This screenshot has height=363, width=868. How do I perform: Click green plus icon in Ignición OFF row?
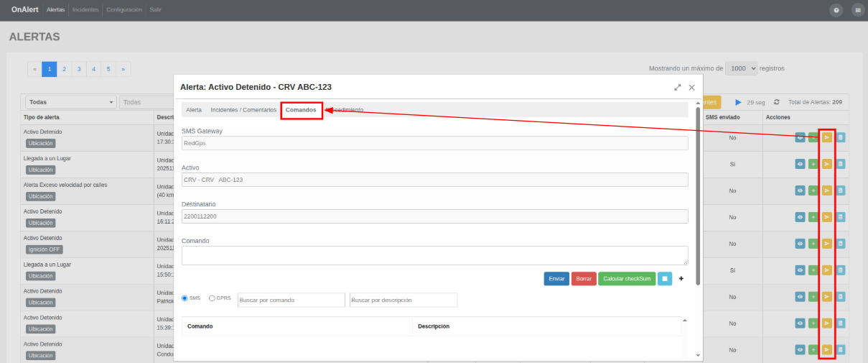[x=813, y=244]
